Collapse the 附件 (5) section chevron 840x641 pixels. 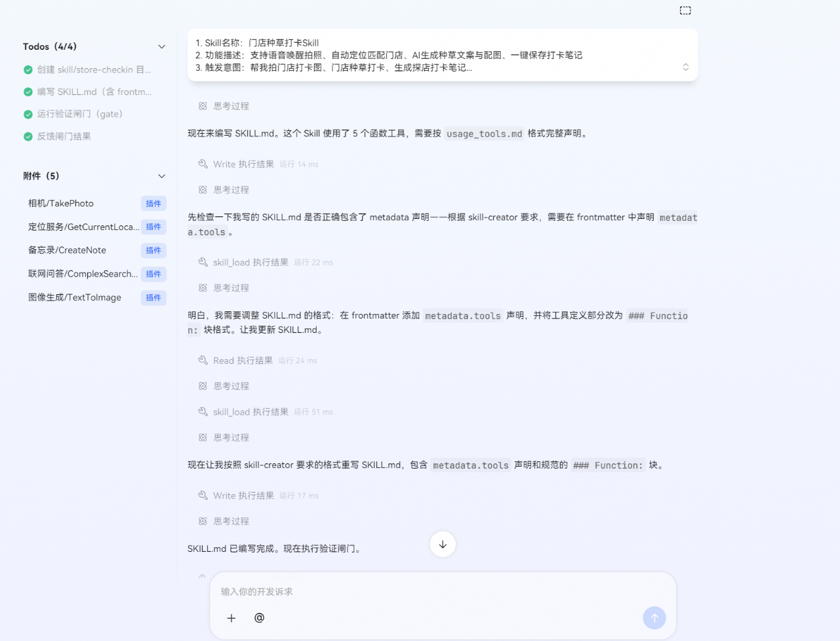161,176
